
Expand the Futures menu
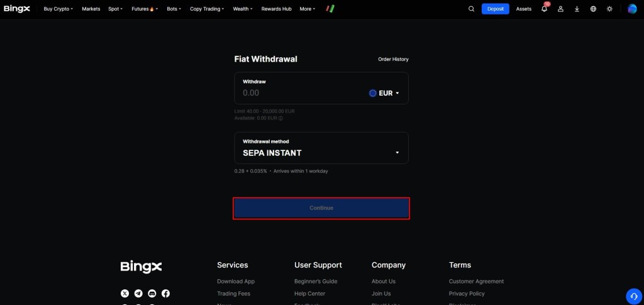click(145, 9)
